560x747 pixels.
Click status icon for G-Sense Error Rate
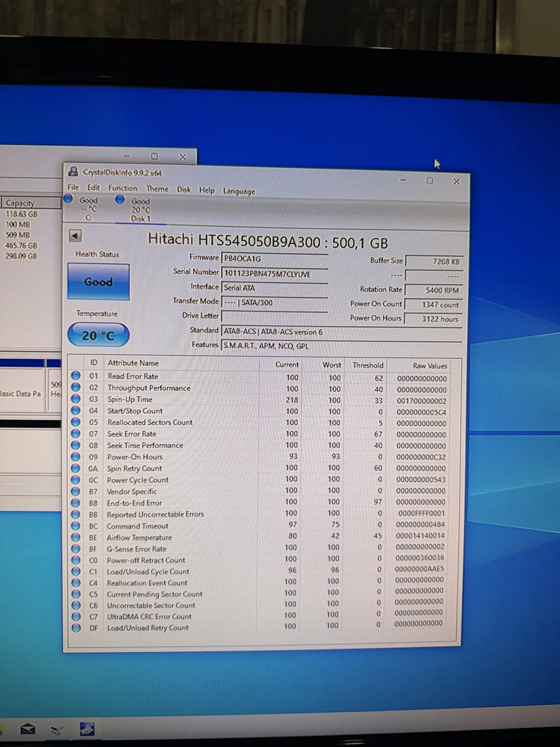tap(76, 549)
